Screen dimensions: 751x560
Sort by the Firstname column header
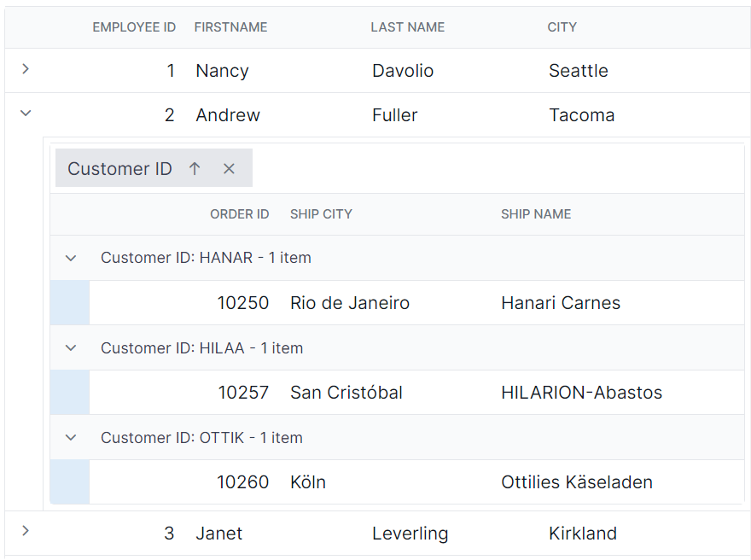click(231, 27)
